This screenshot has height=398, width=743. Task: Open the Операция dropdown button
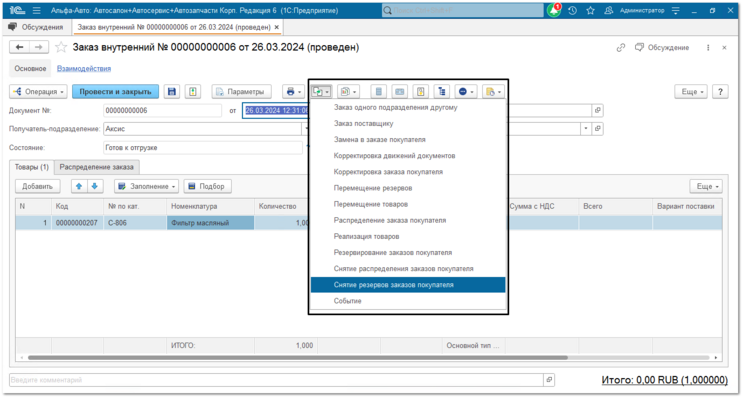click(x=38, y=91)
